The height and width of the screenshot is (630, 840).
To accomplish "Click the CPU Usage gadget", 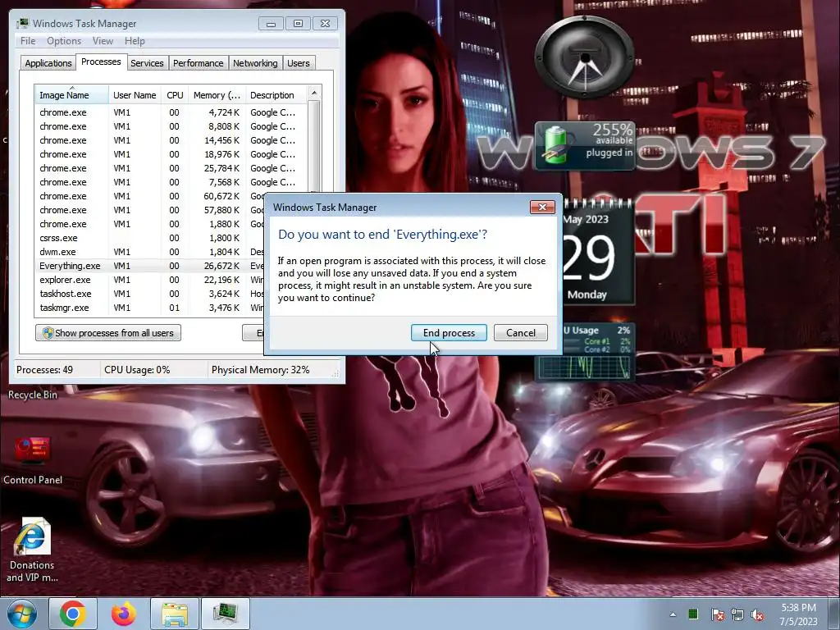I will coord(585,353).
